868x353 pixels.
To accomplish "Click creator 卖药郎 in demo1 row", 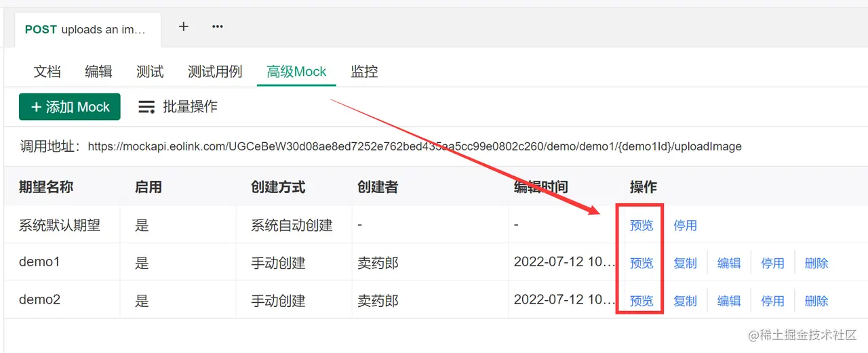I will coord(378,263).
